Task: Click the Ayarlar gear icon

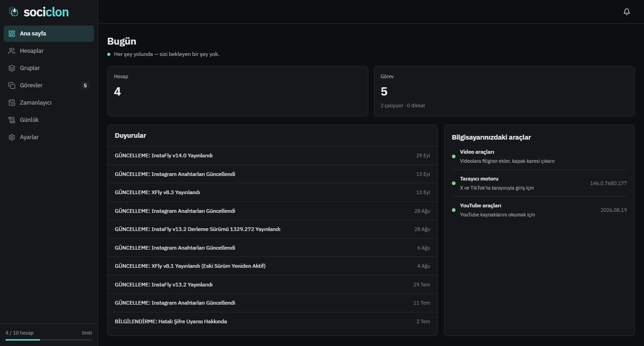Action: (12, 137)
